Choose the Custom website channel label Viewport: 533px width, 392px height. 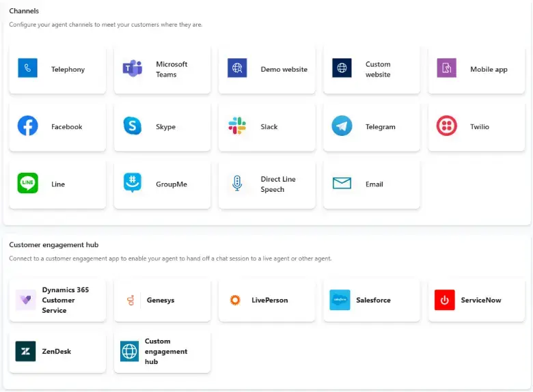(x=378, y=69)
